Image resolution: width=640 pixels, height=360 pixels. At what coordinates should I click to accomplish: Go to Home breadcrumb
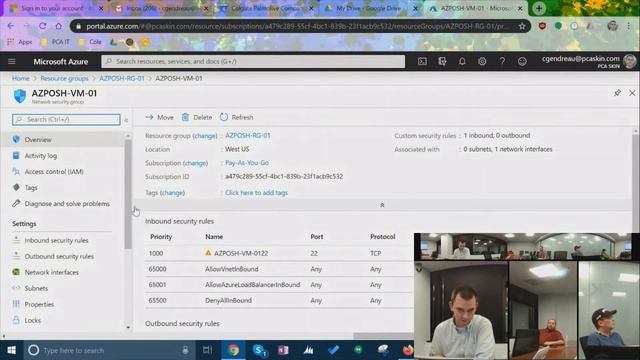(20, 78)
